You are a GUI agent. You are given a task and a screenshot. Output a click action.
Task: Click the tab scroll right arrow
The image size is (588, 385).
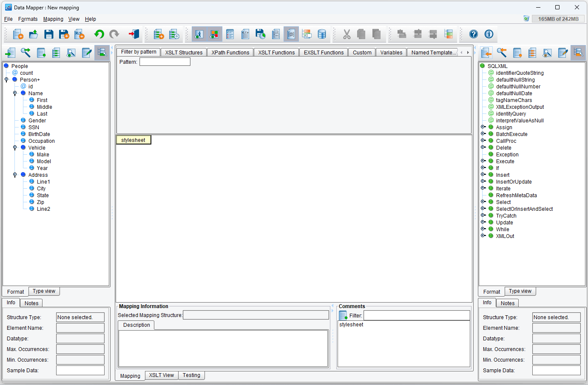[468, 52]
